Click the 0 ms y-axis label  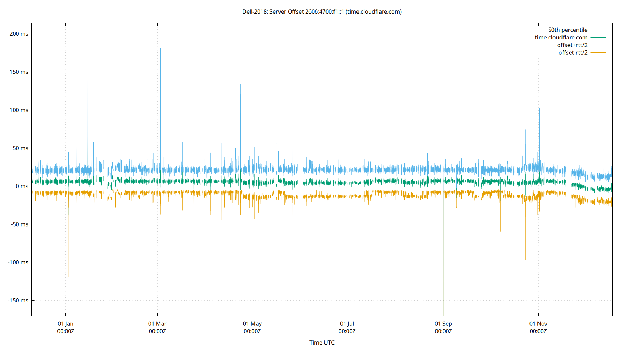[22, 186]
